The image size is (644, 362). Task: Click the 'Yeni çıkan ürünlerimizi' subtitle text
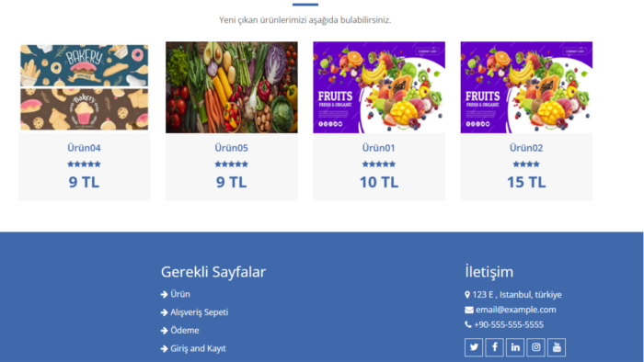coord(305,19)
